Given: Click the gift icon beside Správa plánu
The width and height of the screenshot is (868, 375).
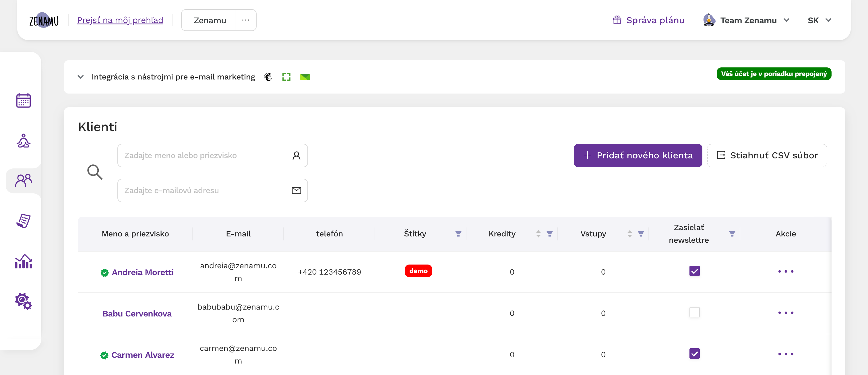Looking at the screenshot, I should pos(617,20).
